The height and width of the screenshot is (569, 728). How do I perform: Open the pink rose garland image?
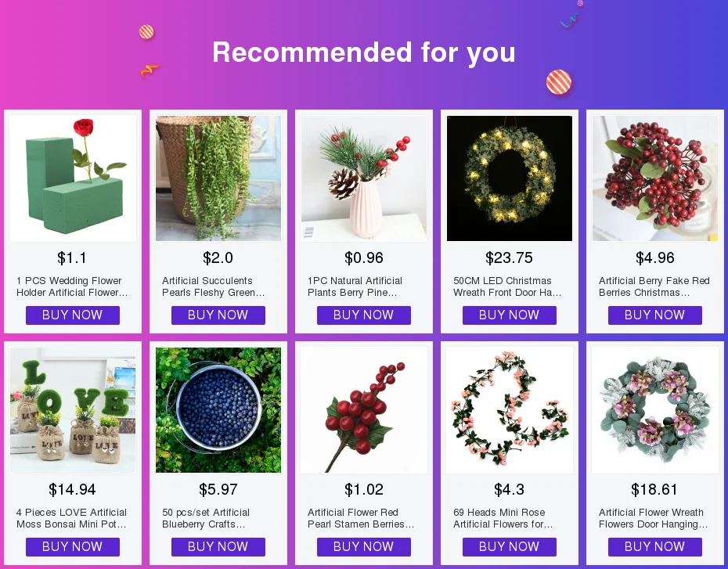pyautogui.click(x=510, y=410)
